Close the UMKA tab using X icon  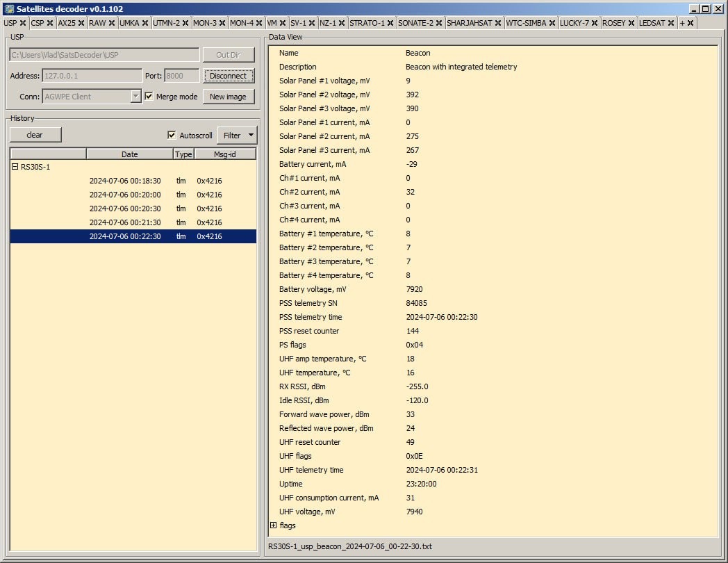point(145,23)
